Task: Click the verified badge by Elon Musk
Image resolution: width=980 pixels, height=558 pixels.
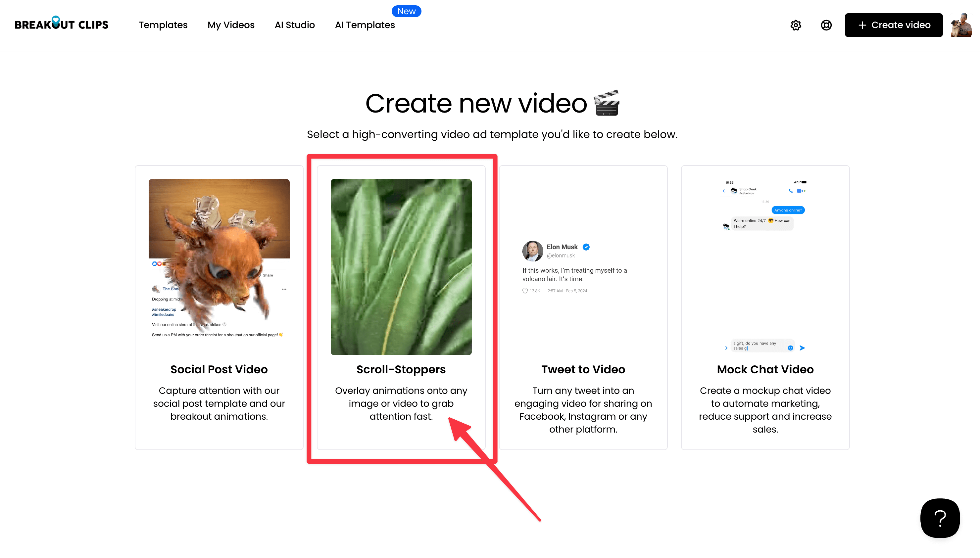Action: (x=586, y=247)
